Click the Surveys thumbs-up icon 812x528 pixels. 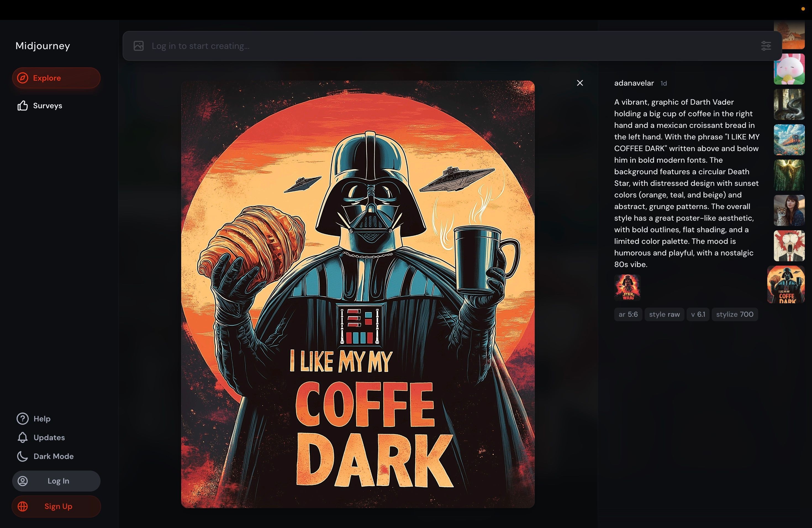click(23, 106)
